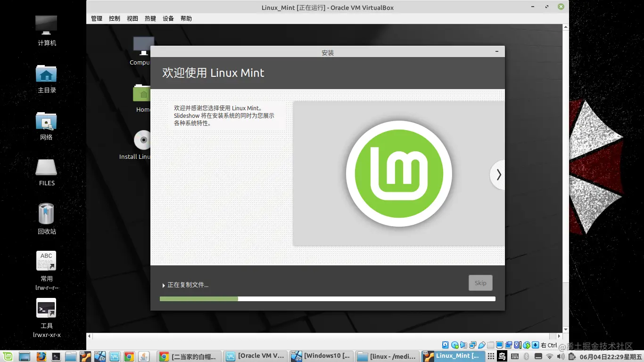Click the keyboard capture arrow icon
The height and width of the screenshot is (362, 644).
point(535,345)
